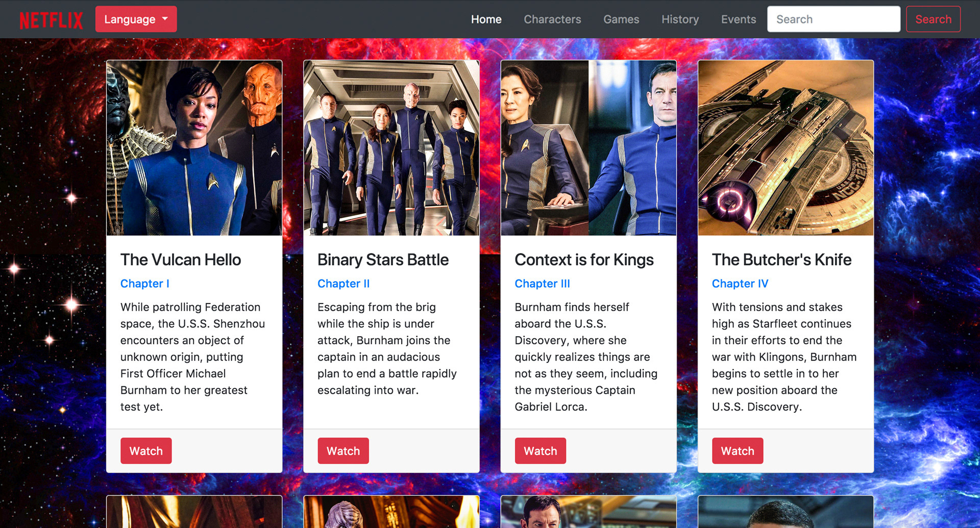Watch The Butcher's Knife episode
This screenshot has height=528, width=980.
click(x=738, y=451)
